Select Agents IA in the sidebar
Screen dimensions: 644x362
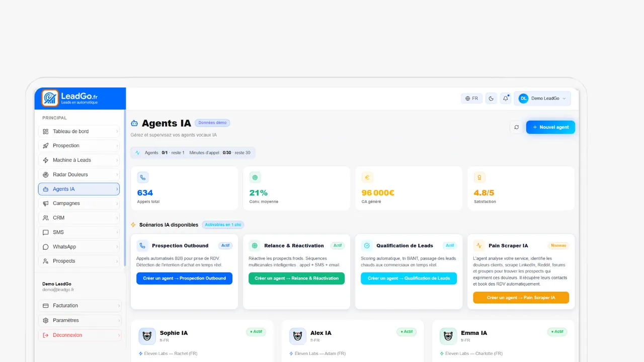tap(79, 189)
